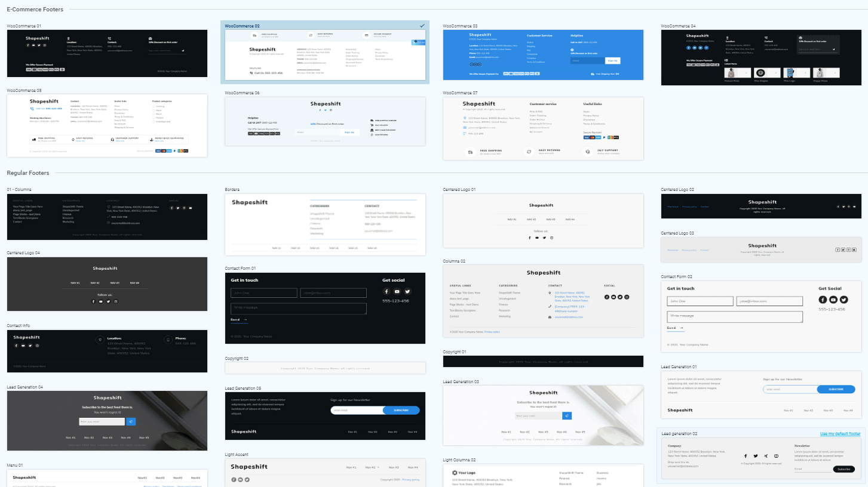Select the WooCommerce 06 footer preview

[325, 122]
